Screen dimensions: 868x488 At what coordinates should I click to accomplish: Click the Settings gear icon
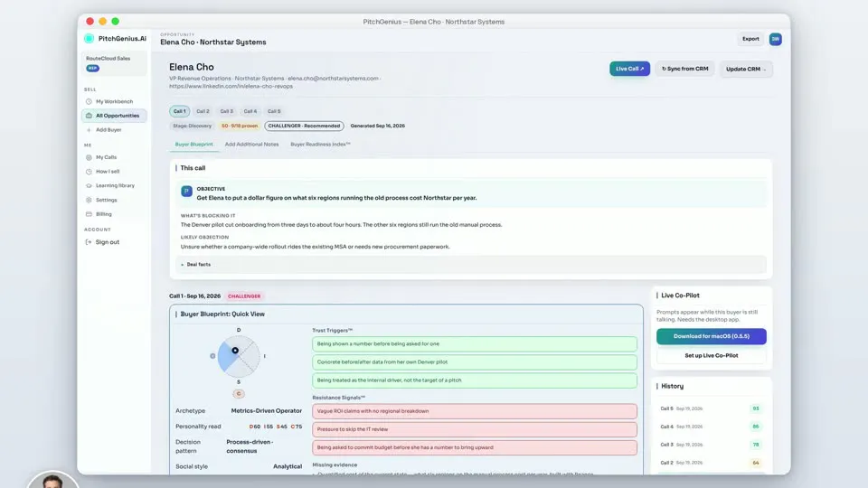tap(89, 200)
